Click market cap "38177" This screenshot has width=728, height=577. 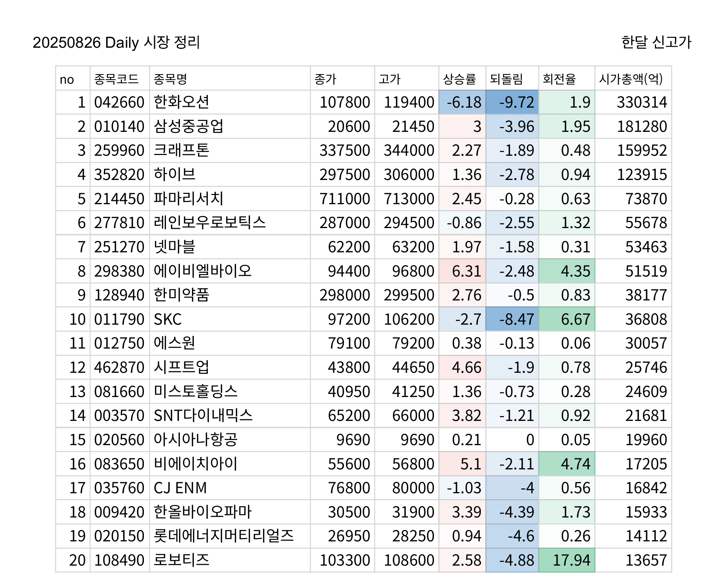click(646, 295)
